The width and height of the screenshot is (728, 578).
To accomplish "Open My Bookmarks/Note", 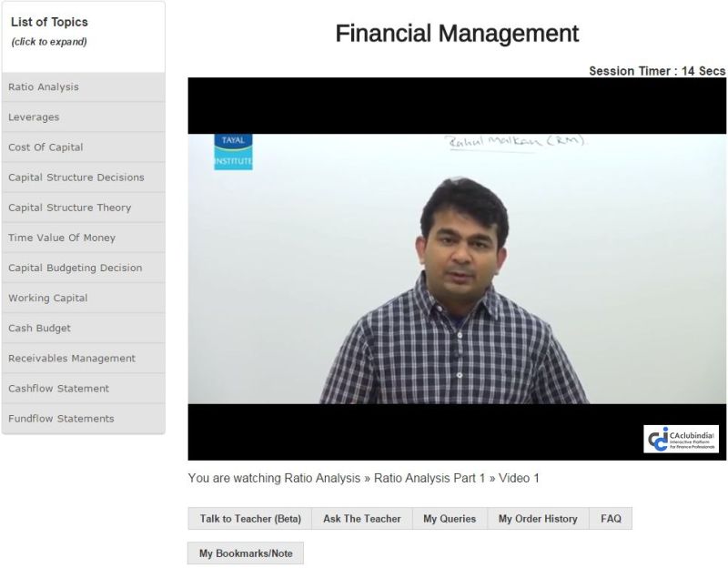I will 246,553.
